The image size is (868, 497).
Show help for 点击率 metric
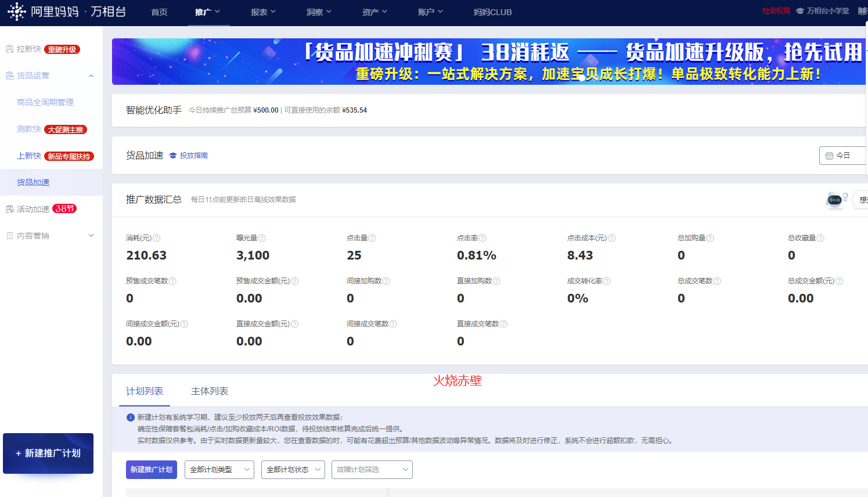[x=482, y=238]
